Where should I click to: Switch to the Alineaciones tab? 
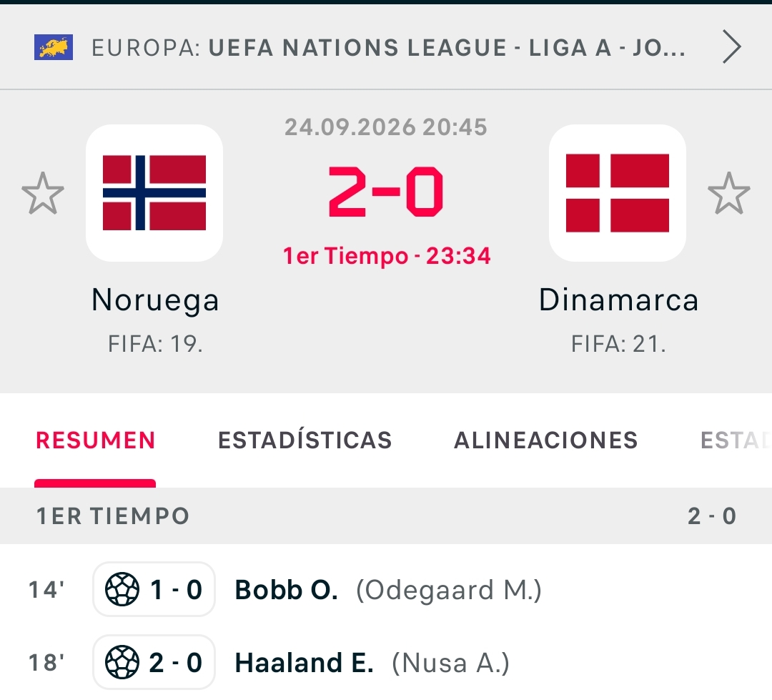pos(545,440)
